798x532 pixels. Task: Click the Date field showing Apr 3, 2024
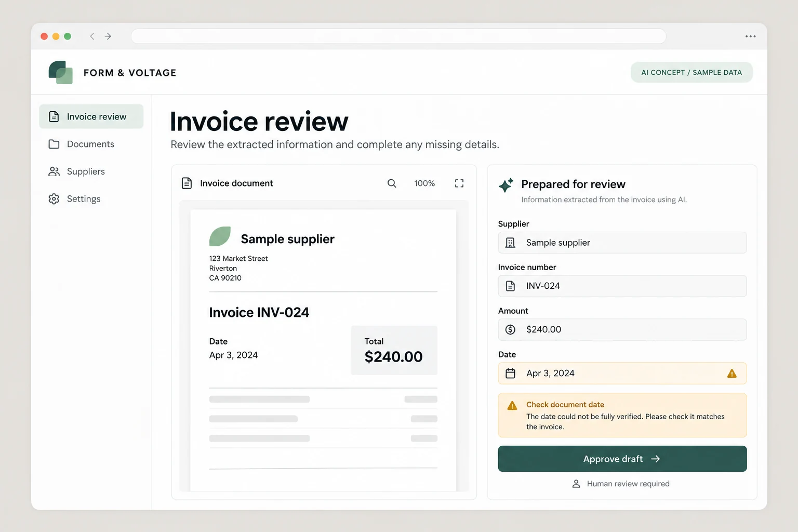click(x=622, y=373)
